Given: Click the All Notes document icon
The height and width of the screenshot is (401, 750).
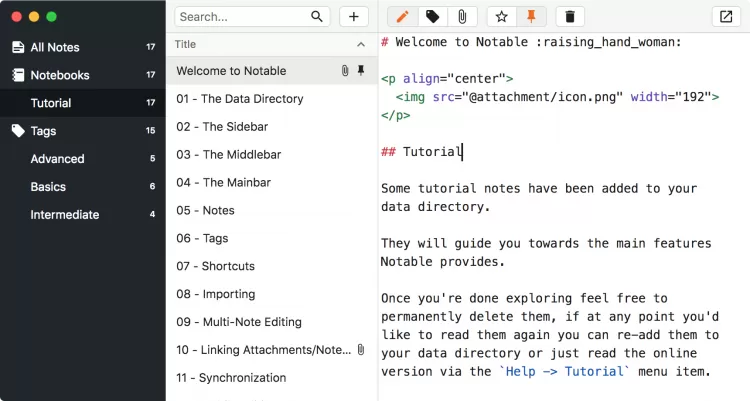Looking at the screenshot, I should coord(18,47).
